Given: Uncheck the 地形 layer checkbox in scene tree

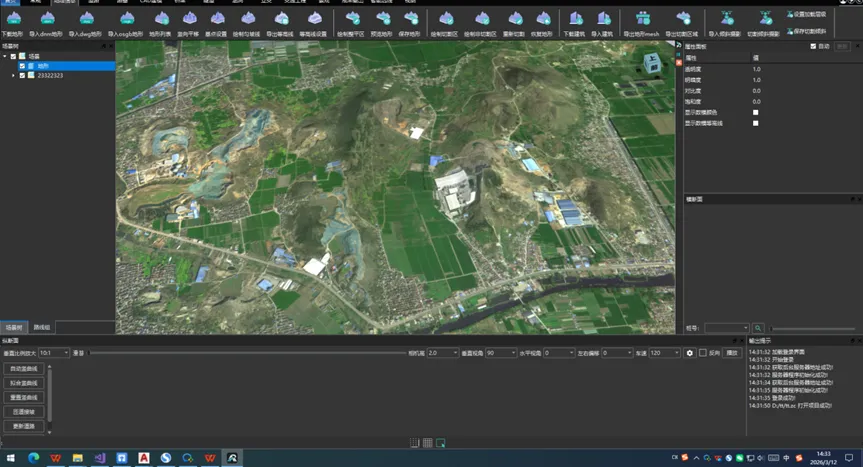Looking at the screenshot, I should [23, 66].
